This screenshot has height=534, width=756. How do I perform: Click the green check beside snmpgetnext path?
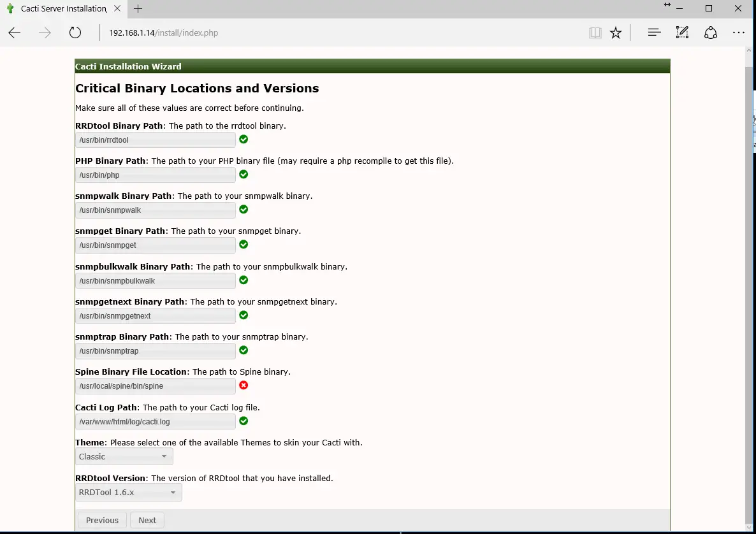point(244,315)
